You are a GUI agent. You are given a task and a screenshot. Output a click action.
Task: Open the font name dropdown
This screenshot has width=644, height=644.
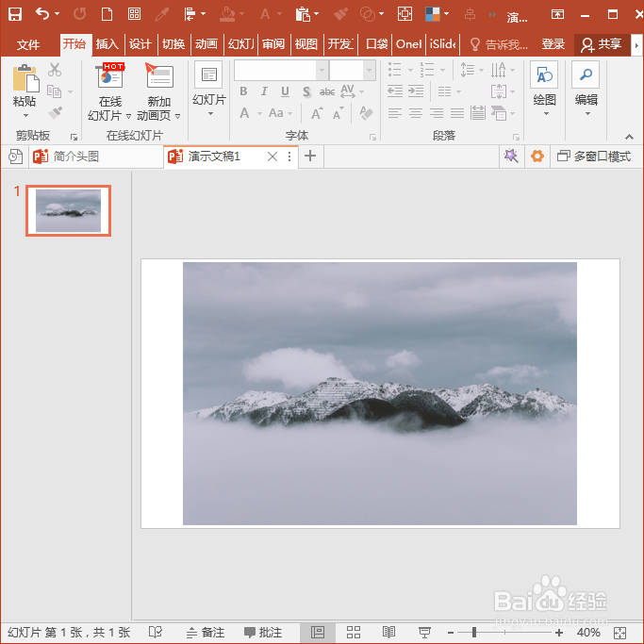tap(322, 70)
